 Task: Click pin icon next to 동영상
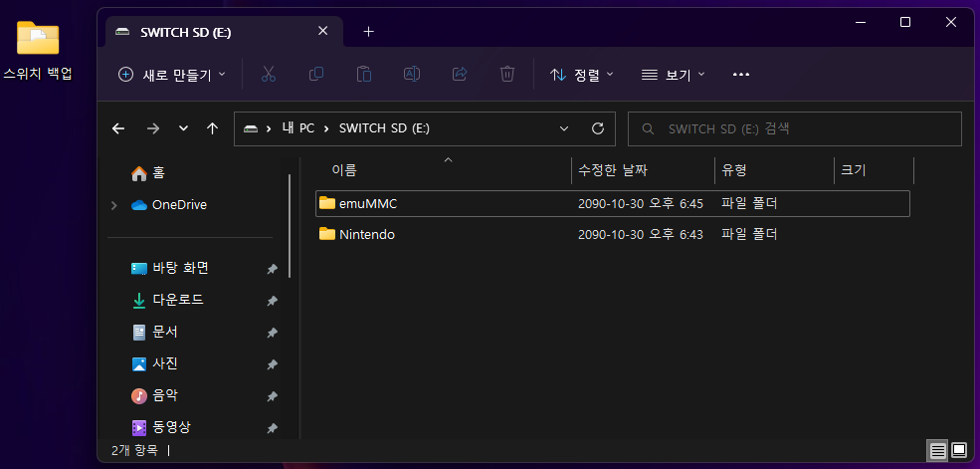[x=272, y=428]
